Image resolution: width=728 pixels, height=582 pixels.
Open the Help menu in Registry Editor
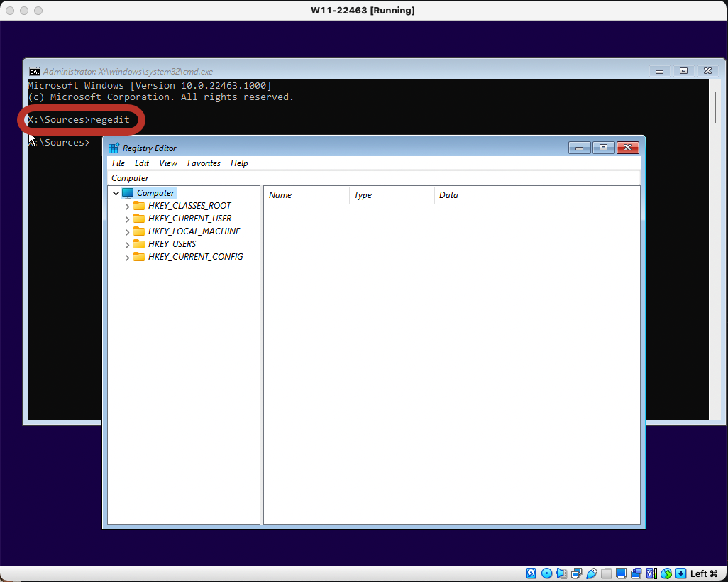pyautogui.click(x=239, y=163)
